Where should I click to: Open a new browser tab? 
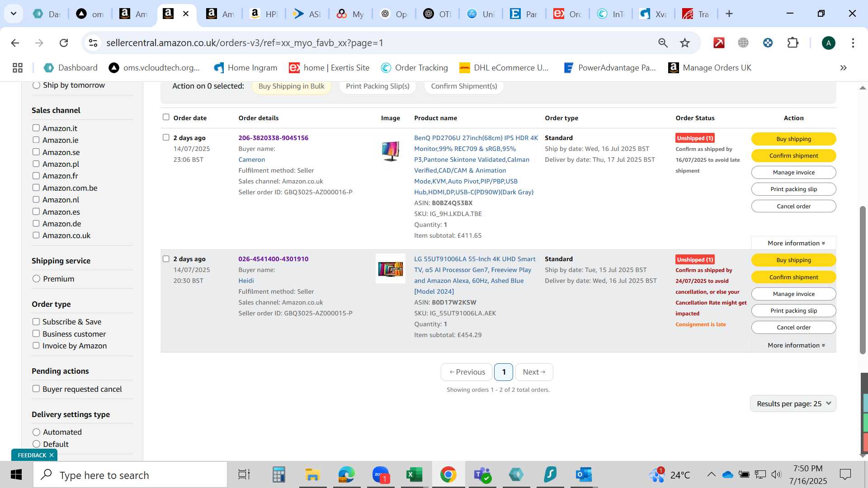tap(729, 14)
